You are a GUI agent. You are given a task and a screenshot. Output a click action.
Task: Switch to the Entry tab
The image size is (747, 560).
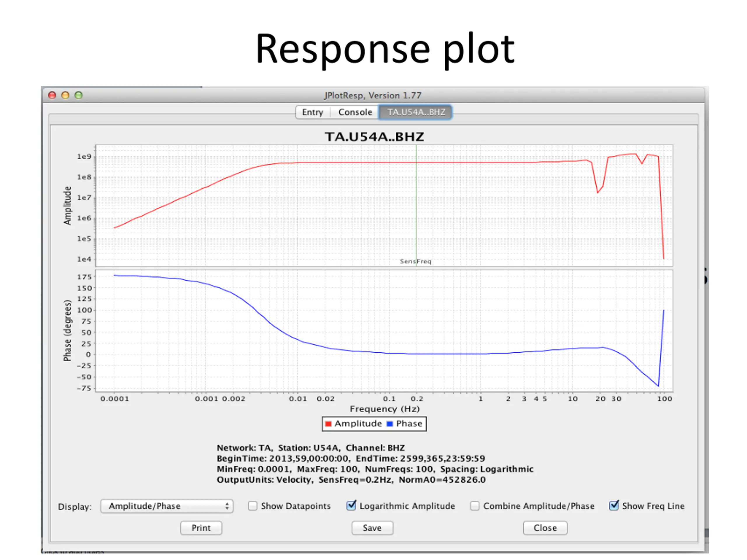[313, 112]
